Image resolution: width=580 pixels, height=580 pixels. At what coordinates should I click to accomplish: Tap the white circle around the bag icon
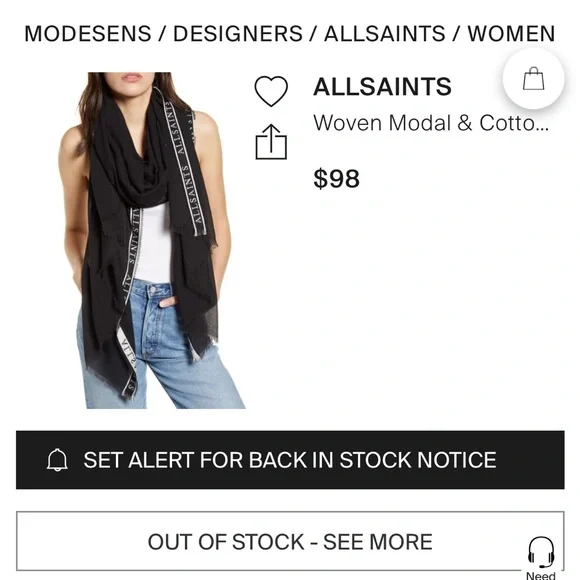[533, 78]
